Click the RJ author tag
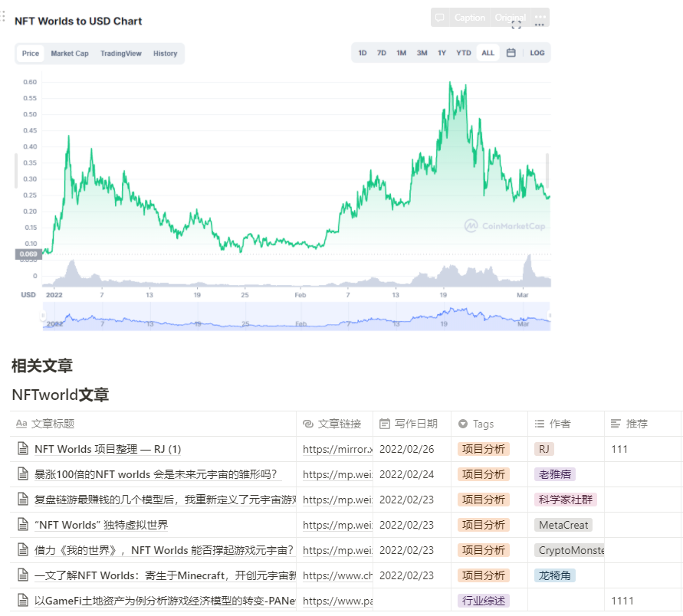The image size is (683, 616). pos(544,449)
